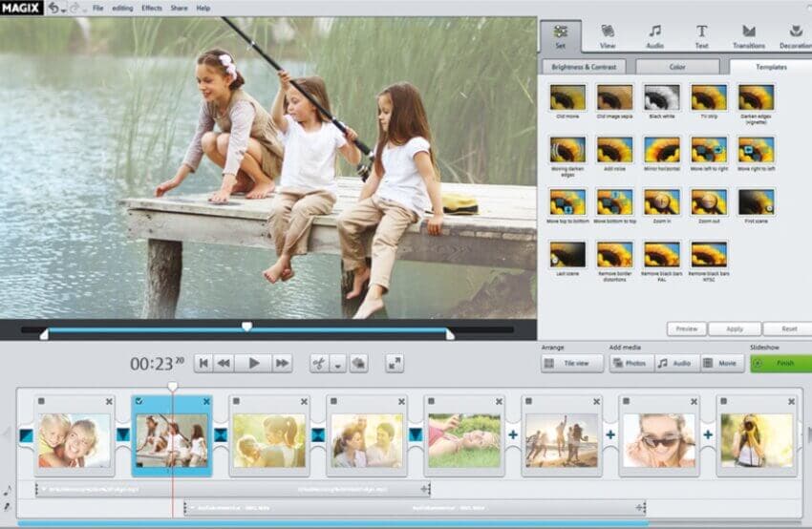This screenshot has height=529, width=812.
Task: Click the preview range end marker
Action: 450,334
